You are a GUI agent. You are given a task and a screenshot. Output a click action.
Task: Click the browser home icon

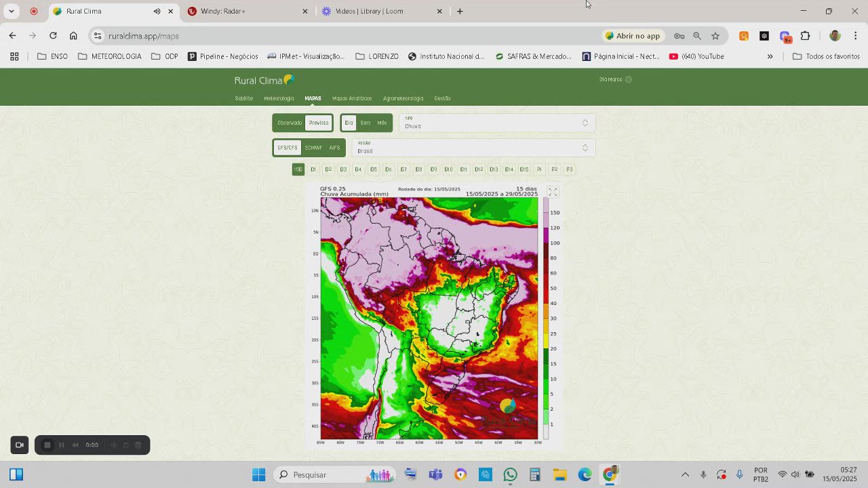73,36
